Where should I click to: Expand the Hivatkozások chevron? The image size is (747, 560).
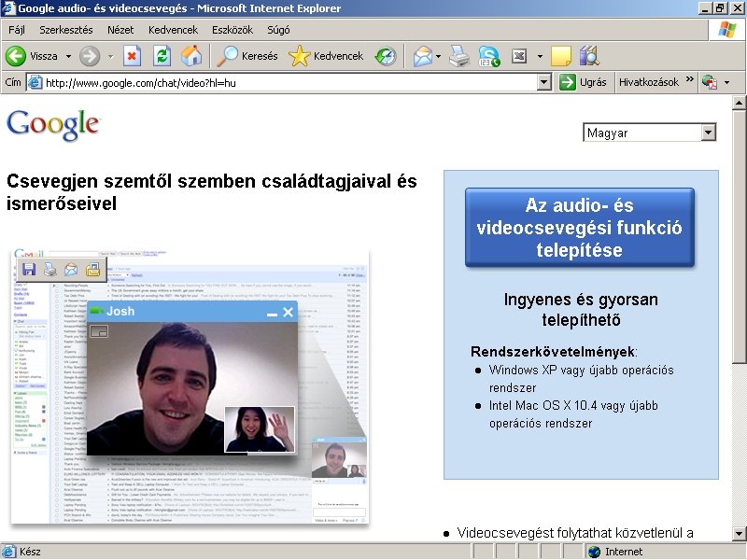689,79
